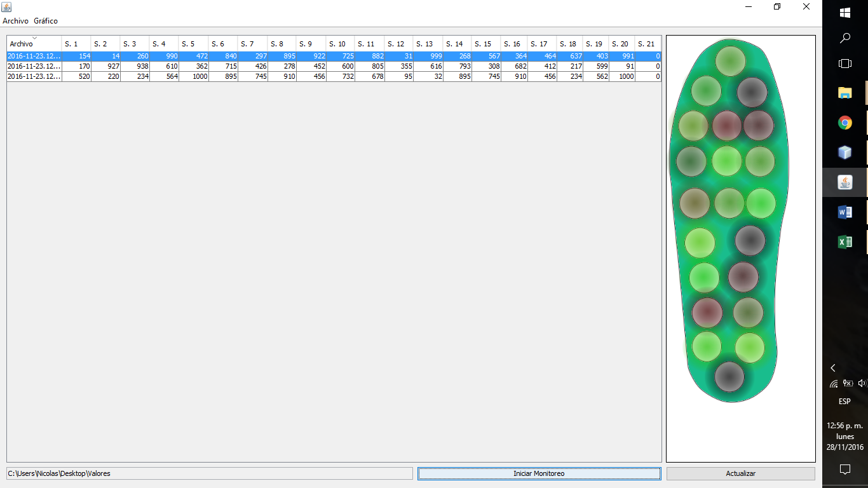
Task: Click the cell with value 990
Action: pos(164,56)
